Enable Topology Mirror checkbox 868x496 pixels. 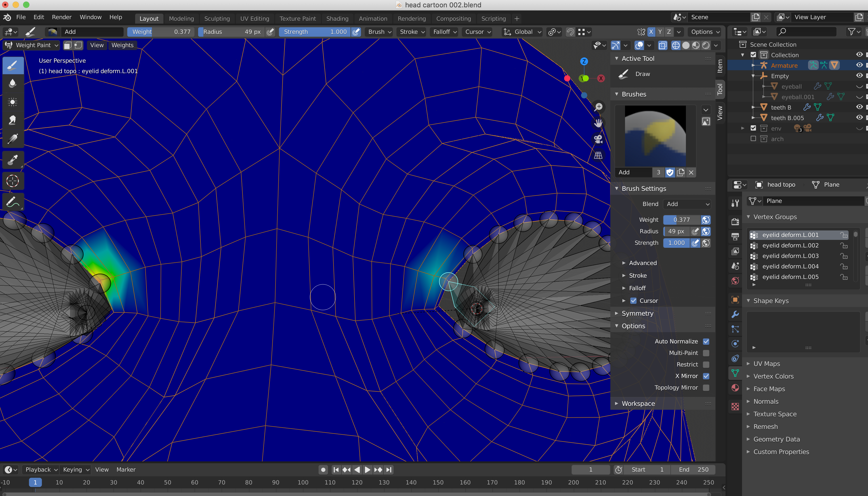pos(706,388)
